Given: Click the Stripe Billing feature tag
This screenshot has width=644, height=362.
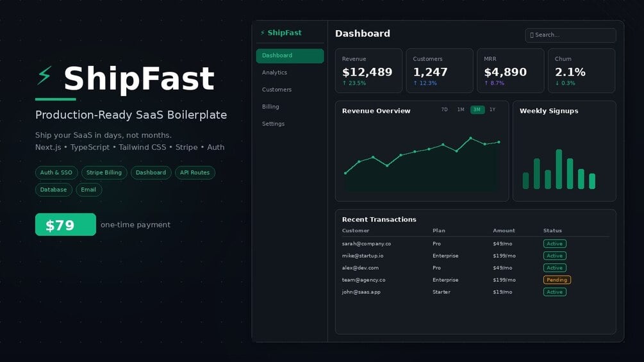Looking at the screenshot, I should (104, 173).
